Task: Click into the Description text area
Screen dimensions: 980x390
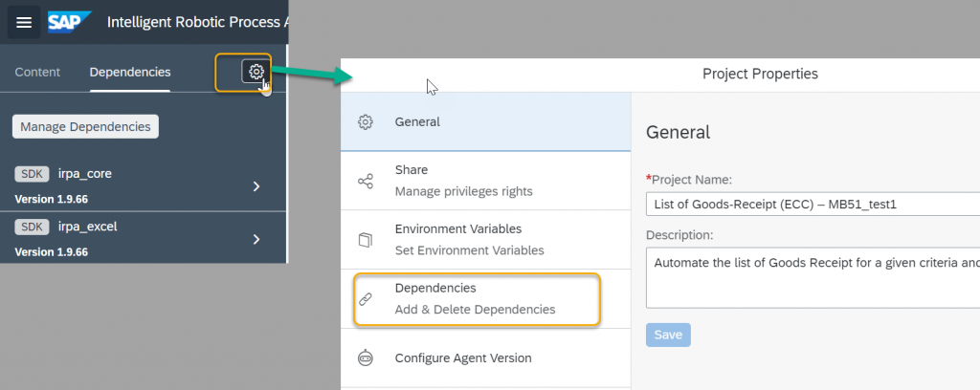Action: [813, 277]
